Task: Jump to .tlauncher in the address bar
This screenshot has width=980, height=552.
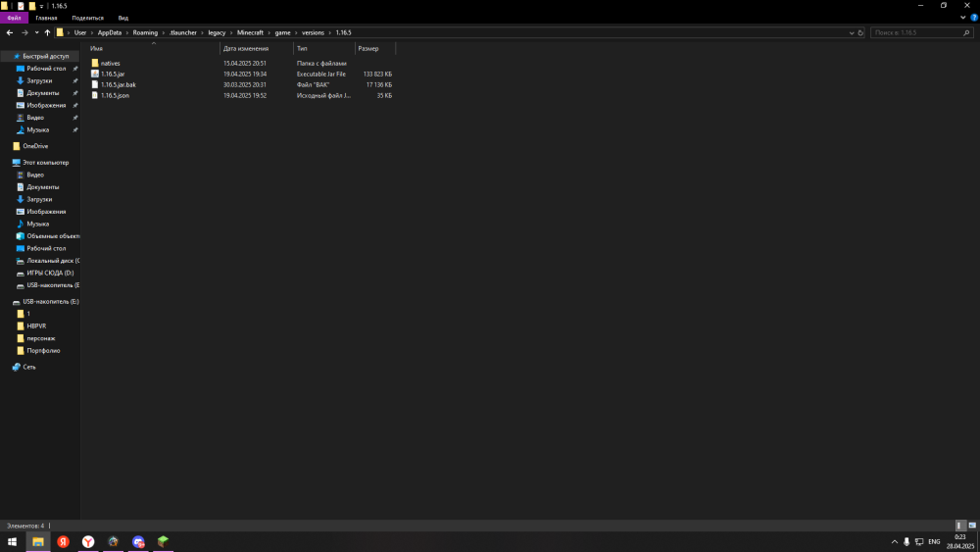Action: coord(183,32)
